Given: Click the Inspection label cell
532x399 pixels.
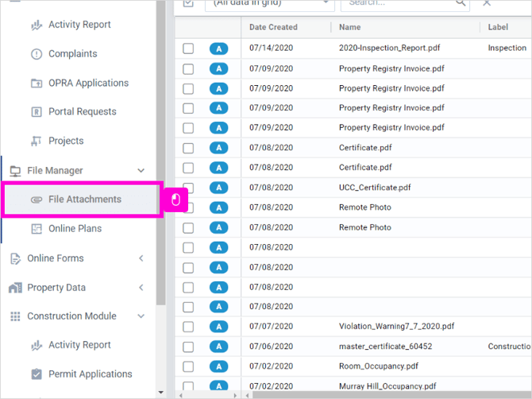Looking at the screenshot, I should pyautogui.click(x=507, y=48).
